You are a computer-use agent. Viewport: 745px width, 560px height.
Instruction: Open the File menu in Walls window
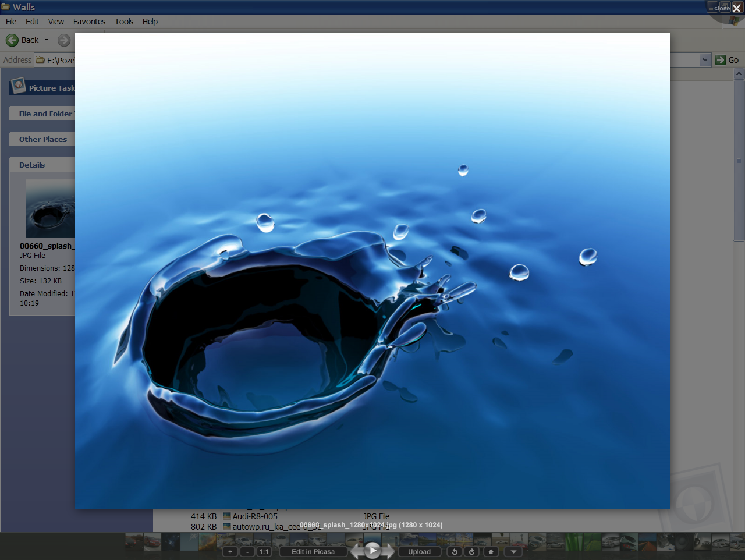(x=11, y=22)
